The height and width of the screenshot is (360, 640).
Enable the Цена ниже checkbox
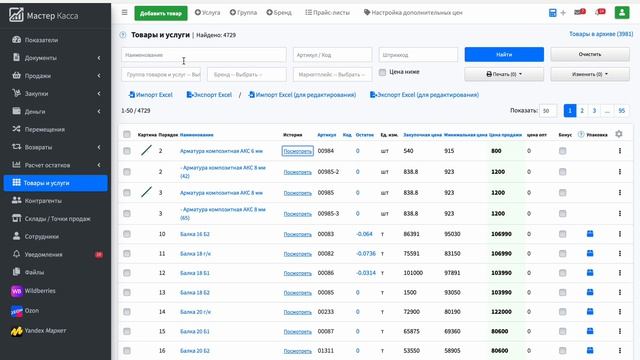(x=382, y=72)
